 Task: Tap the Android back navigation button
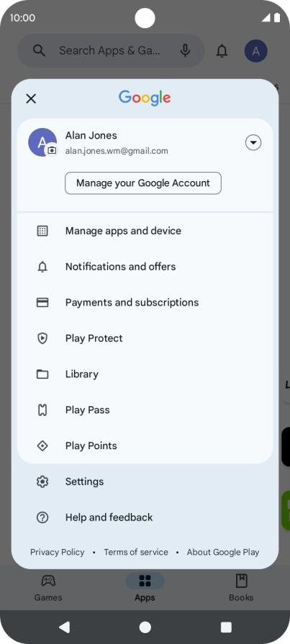click(64, 627)
